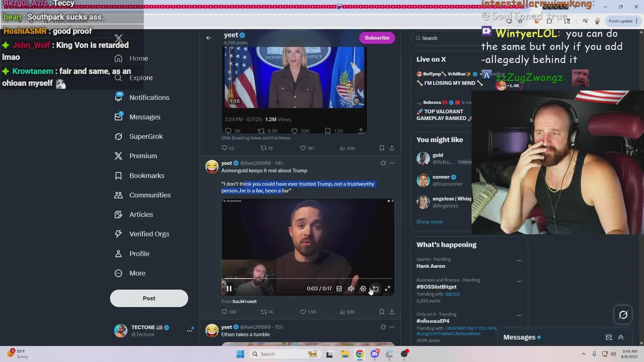Toggle closed captions on the video
Screen dimensions: 644x362
(339, 289)
